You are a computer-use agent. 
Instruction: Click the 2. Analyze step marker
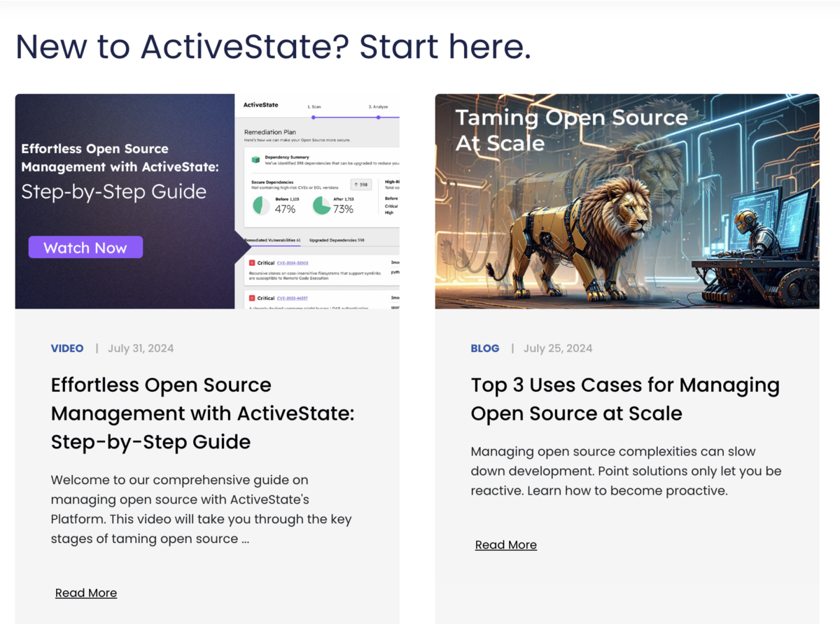(379, 116)
